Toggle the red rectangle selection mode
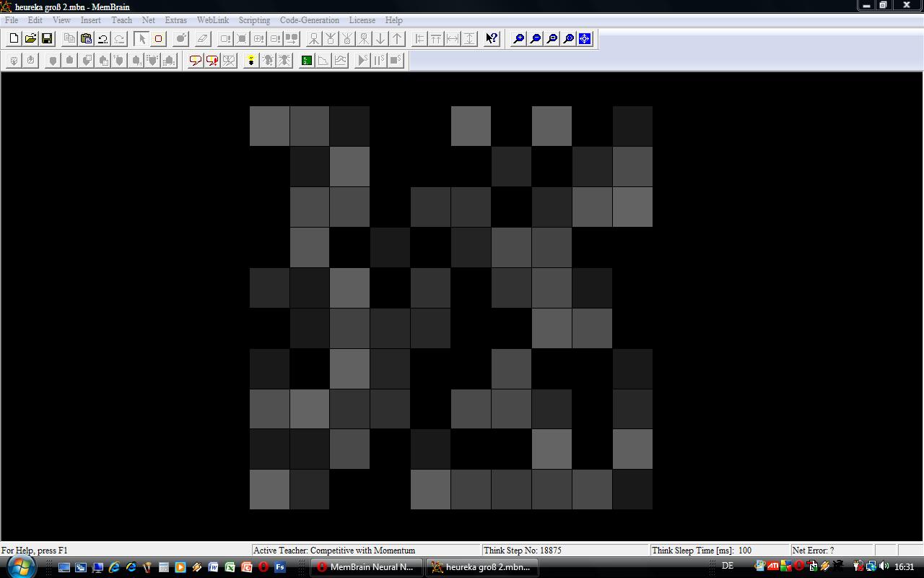 (158, 39)
